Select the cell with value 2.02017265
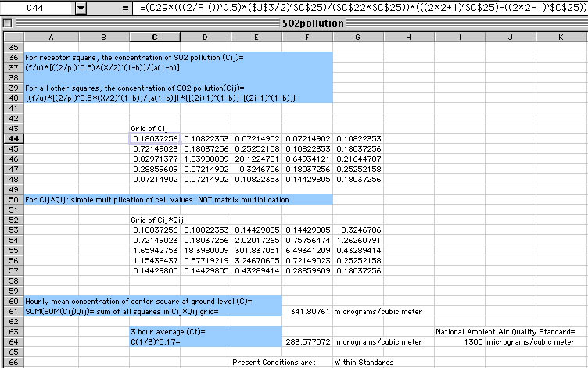 click(x=256, y=240)
